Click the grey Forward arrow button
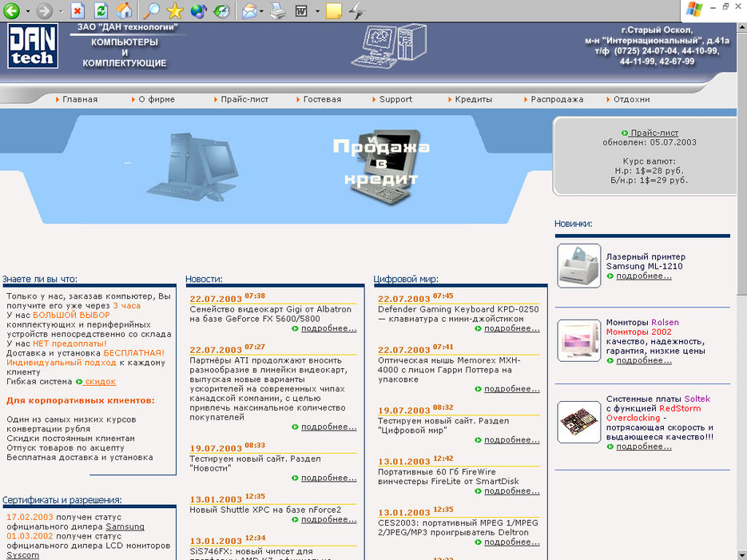747x560 pixels. click(x=44, y=10)
